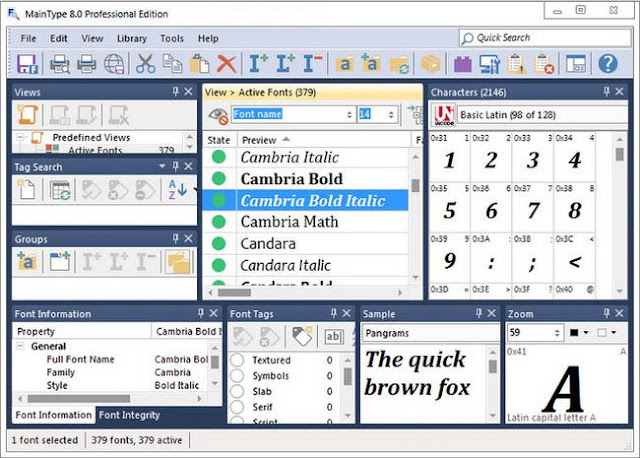640x458 pixels.
Task: Click the State column header
Action: (x=219, y=140)
